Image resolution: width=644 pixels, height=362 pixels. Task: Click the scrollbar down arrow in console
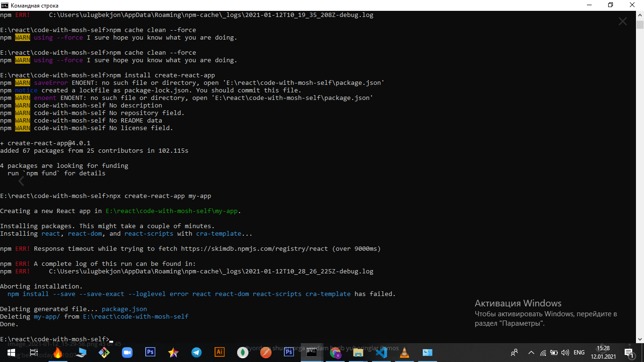pyautogui.click(x=640, y=339)
